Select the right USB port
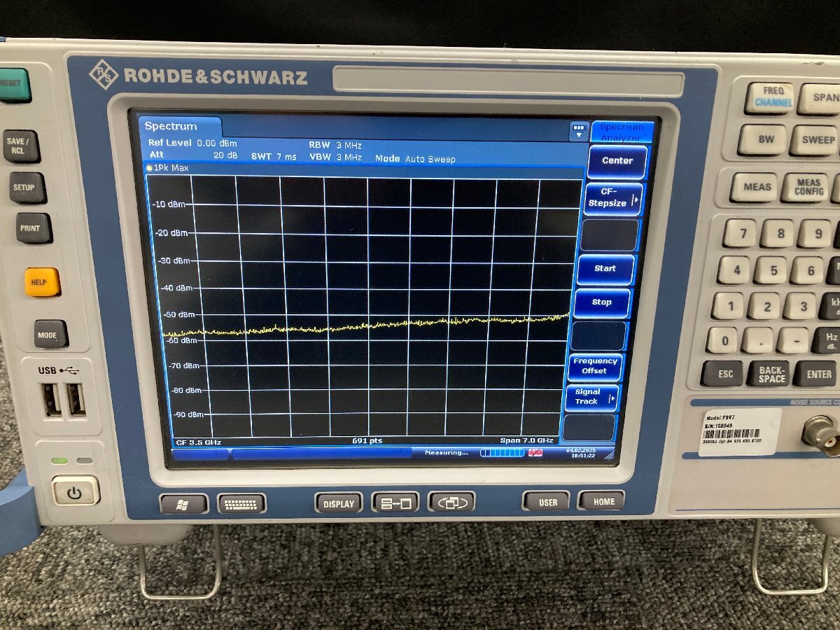 (x=76, y=400)
